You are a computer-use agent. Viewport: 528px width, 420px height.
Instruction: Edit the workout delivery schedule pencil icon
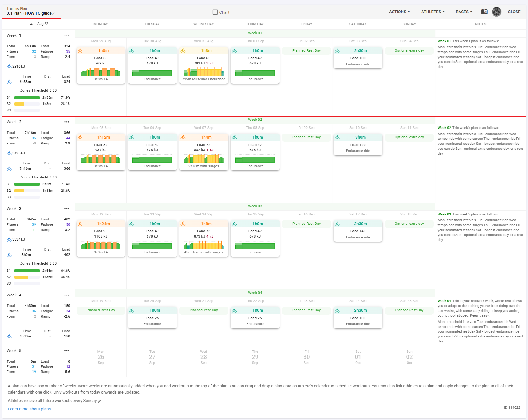click(x=100, y=401)
